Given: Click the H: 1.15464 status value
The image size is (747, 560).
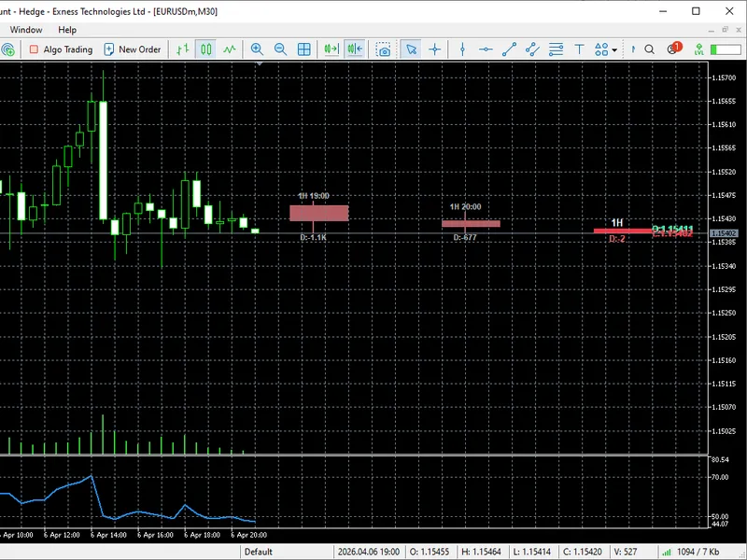Looking at the screenshot, I should (481, 552).
